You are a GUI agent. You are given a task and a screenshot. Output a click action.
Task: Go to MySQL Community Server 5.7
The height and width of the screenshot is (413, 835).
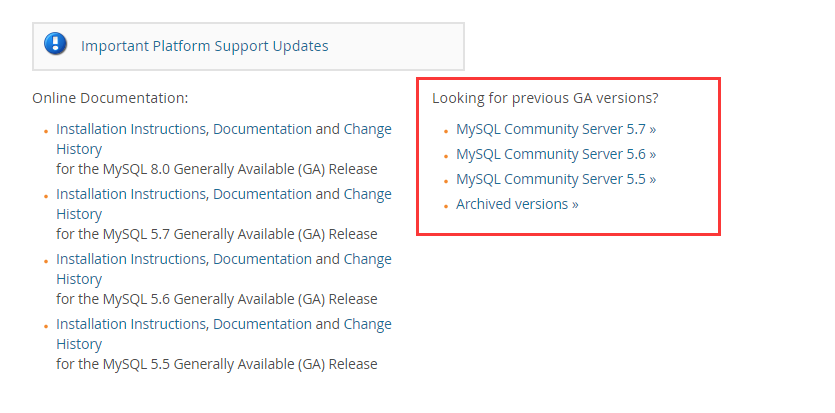coord(556,129)
